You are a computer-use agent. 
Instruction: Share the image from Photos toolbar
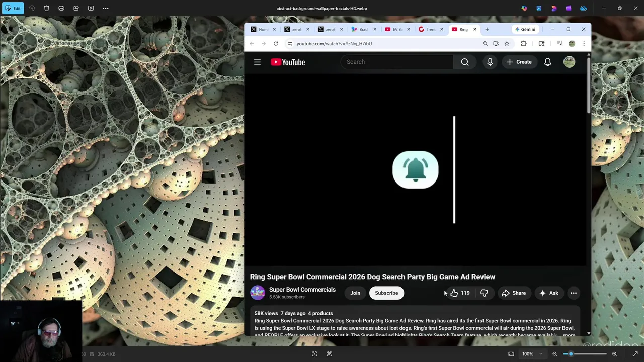[76, 8]
